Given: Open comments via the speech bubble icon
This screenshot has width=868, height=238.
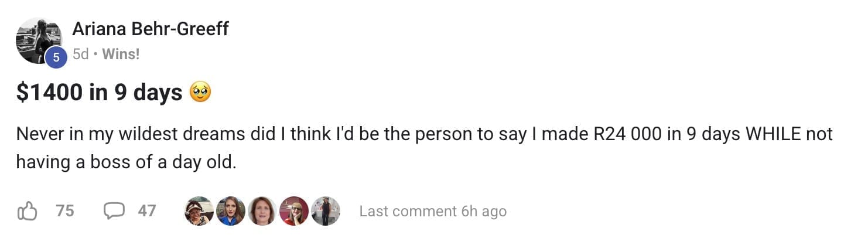Looking at the screenshot, I should coord(115,211).
